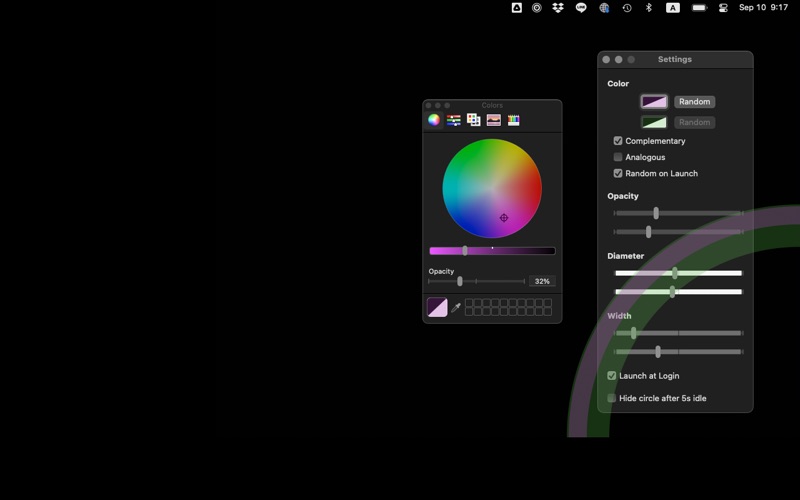
Task: Switch to the image palettes tab
Action: 493,120
